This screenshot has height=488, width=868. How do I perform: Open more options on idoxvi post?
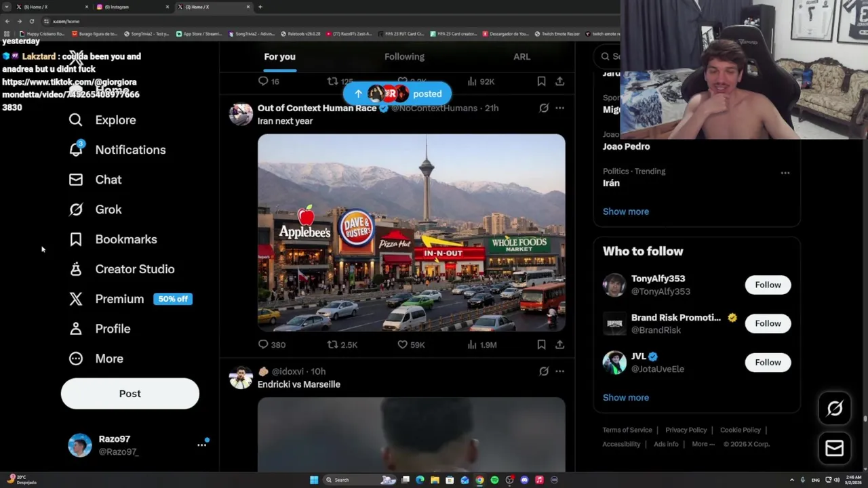pos(559,371)
